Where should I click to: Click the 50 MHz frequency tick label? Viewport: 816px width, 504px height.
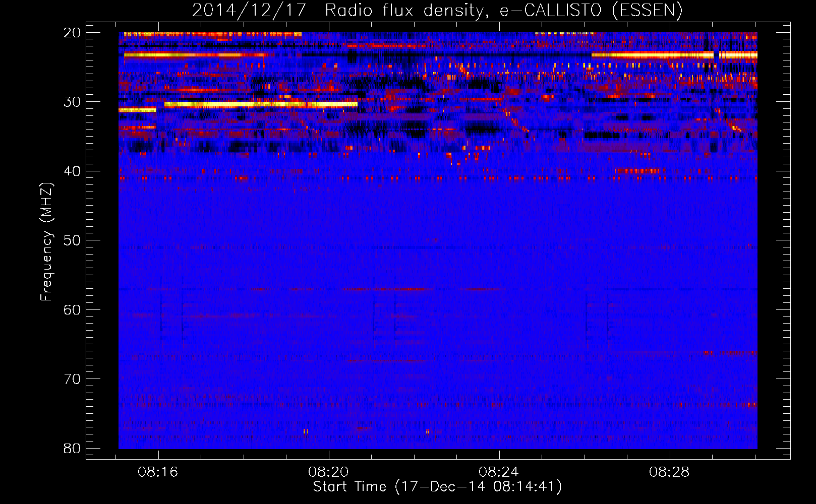(72, 240)
